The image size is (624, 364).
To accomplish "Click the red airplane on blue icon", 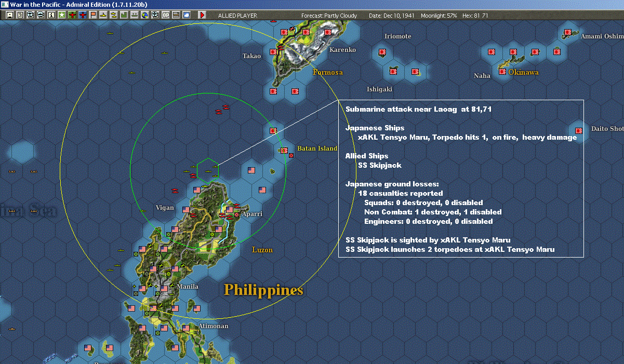I will click(83, 16).
